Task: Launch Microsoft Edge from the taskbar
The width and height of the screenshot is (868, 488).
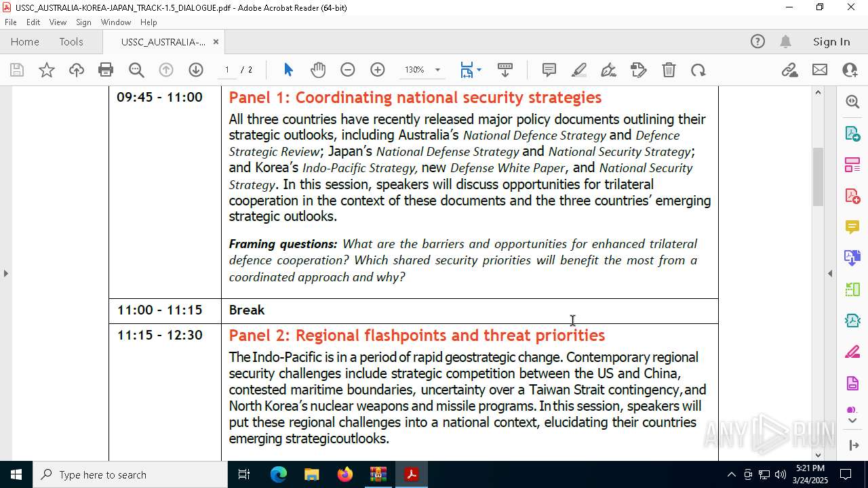Action: click(279, 474)
